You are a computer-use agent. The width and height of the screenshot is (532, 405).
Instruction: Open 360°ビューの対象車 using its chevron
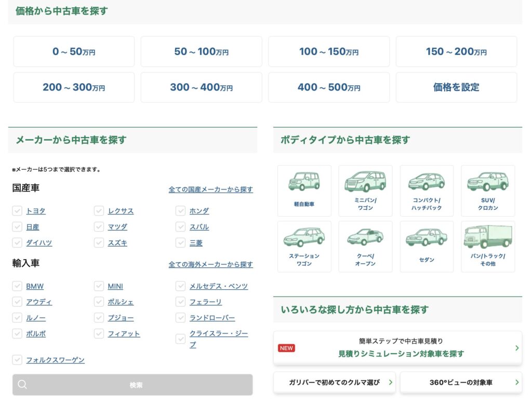coord(516,382)
